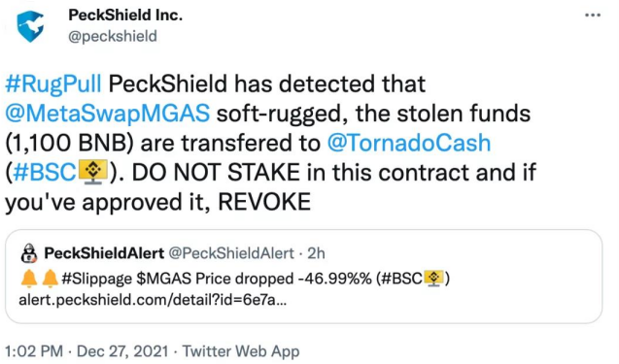Click the @PeckShieldAlert handle in quote

tap(231, 253)
